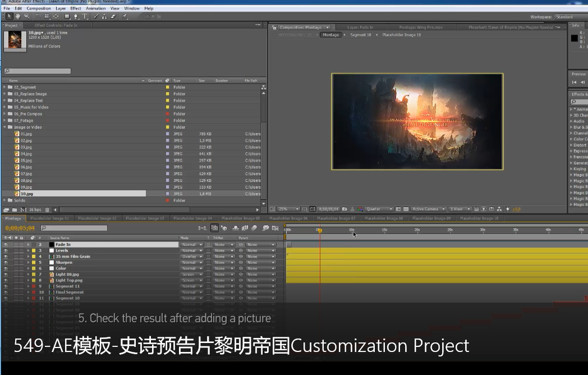Toggle visibility of the Color layer
Screen dimensions: 588x375
pyautogui.click(x=6, y=269)
